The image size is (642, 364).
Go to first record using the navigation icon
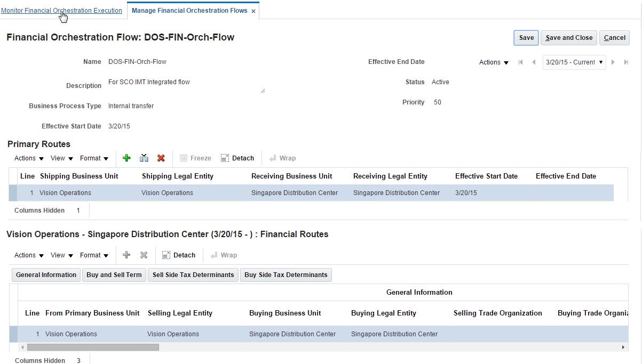[520, 62]
